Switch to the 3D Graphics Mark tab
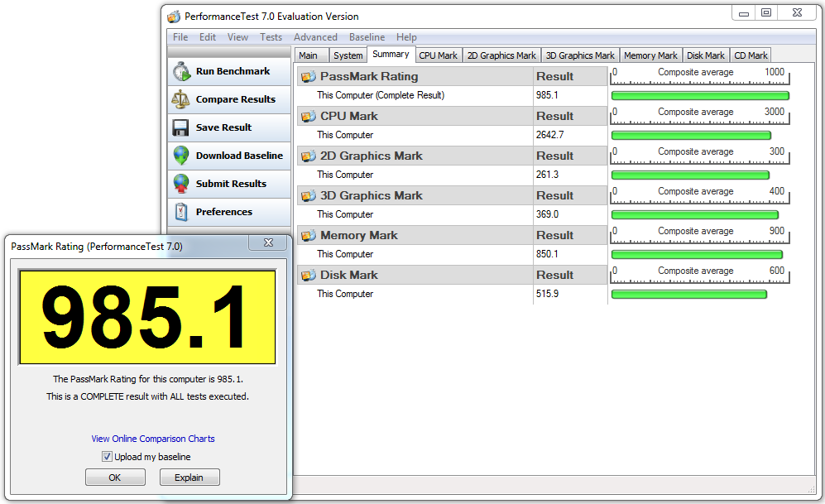Viewport: 825px width, 504px height. click(580, 55)
